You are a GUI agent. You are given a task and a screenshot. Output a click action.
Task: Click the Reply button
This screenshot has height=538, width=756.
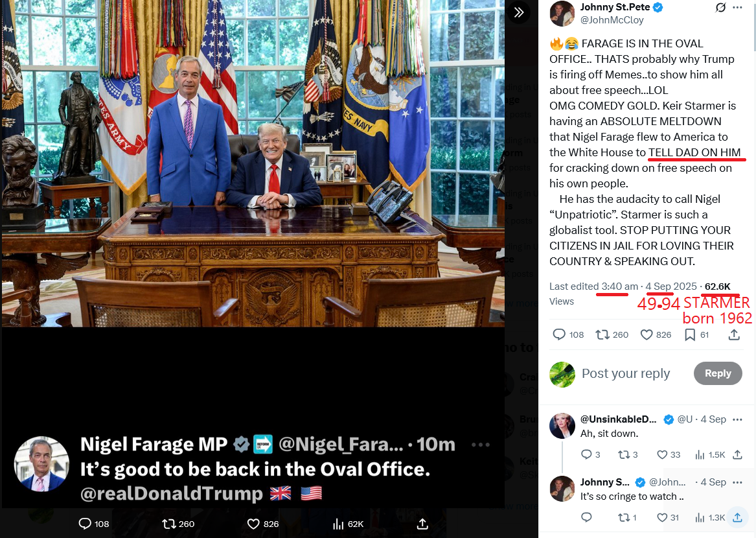pyautogui.click(x=718, y=373)
